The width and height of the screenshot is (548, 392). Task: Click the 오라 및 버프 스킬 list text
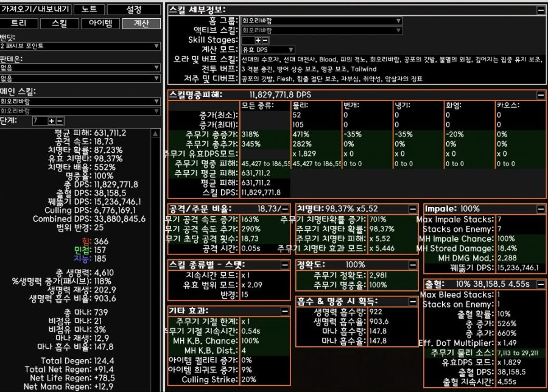pyautogui.click(x=392, y=60)
